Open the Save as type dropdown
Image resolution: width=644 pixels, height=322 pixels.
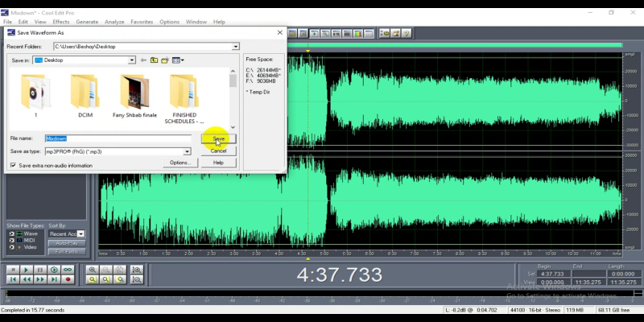click(187, 151)
